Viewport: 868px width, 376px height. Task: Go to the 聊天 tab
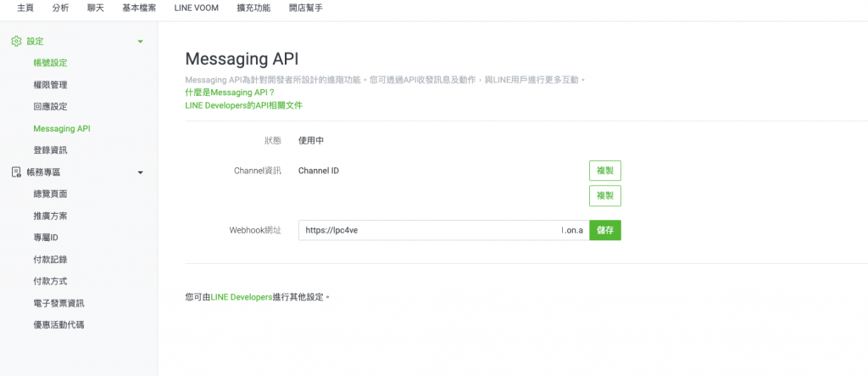tap(96, 8)
